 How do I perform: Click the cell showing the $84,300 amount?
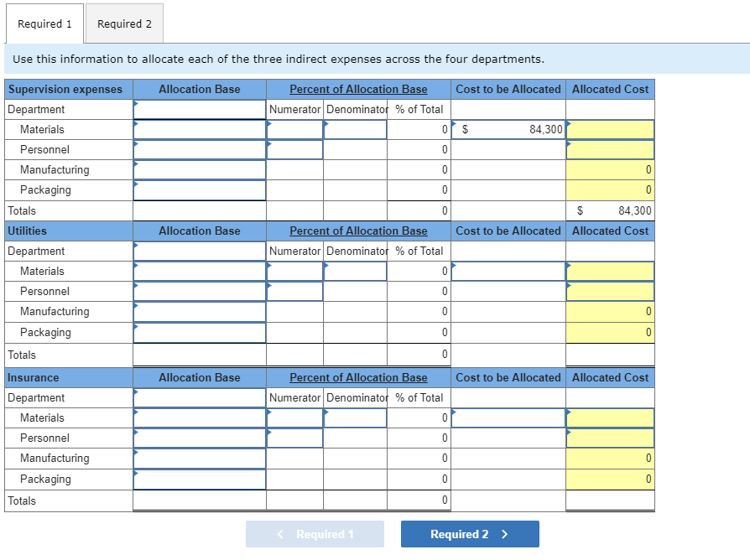tap(508, 129)
